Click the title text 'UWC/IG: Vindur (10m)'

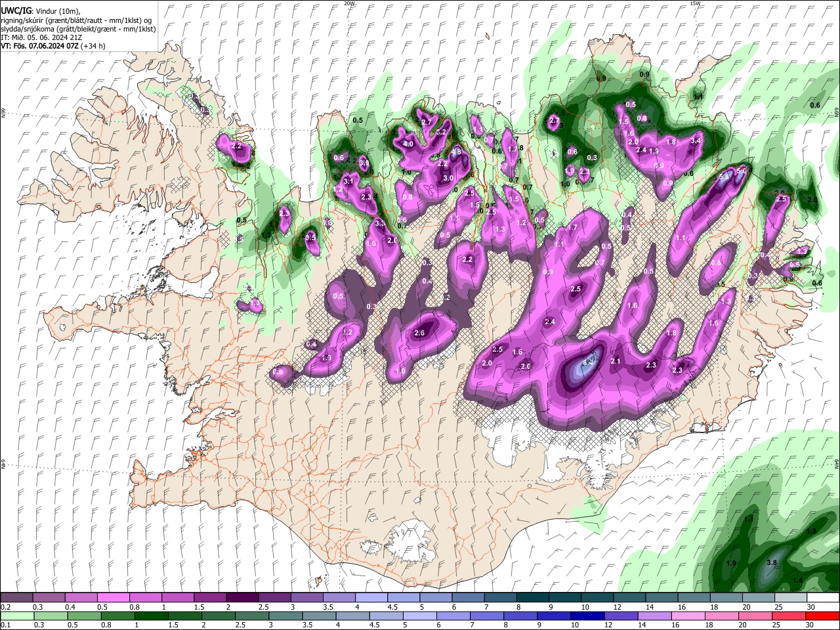pyautogui.click(x=41, y=11)
